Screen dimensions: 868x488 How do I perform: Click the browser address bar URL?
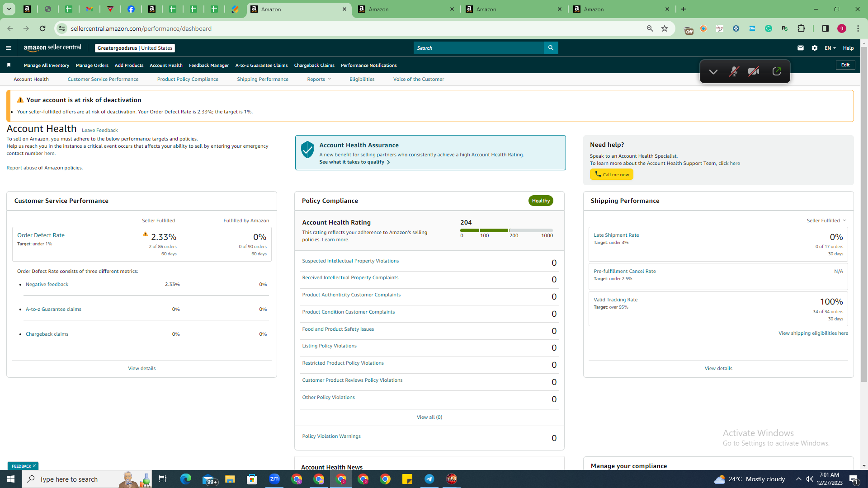tap(141, 28)
